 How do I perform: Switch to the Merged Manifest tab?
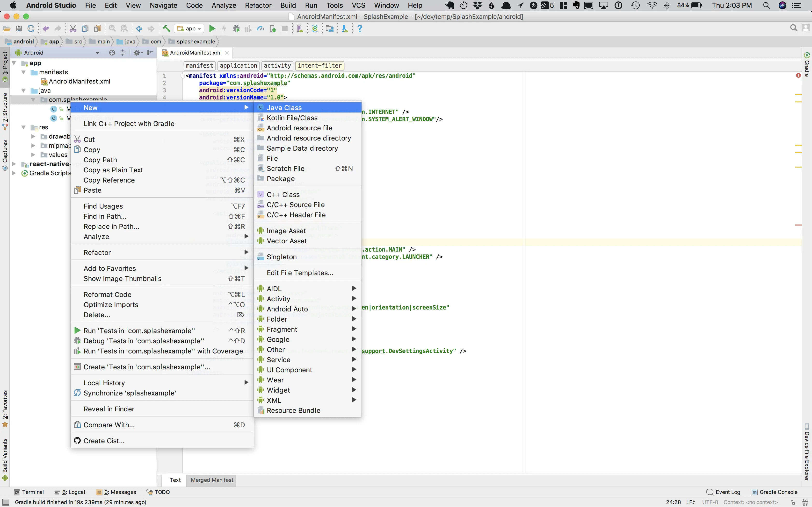pos(212,479)
